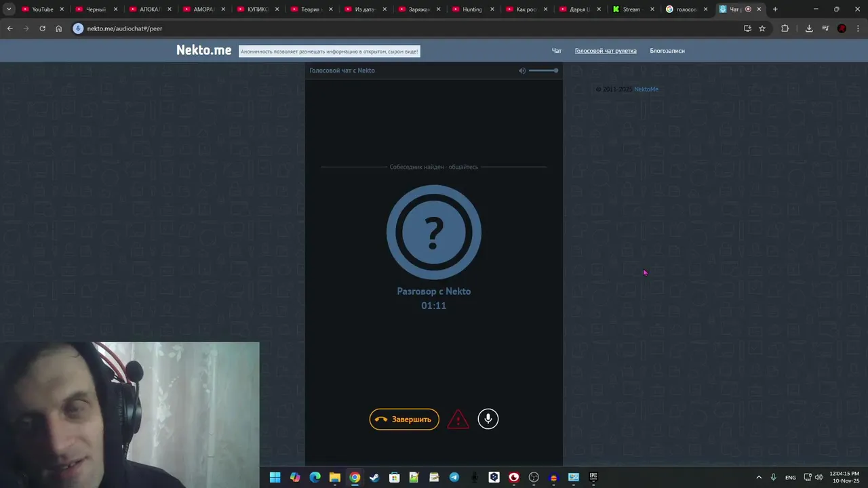Switch to the Черный tab

[x=96, y=9]
